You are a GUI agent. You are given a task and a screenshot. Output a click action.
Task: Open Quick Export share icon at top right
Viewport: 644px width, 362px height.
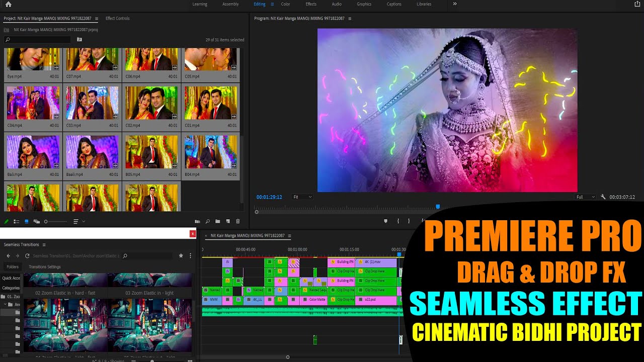(x=637, y=4)
